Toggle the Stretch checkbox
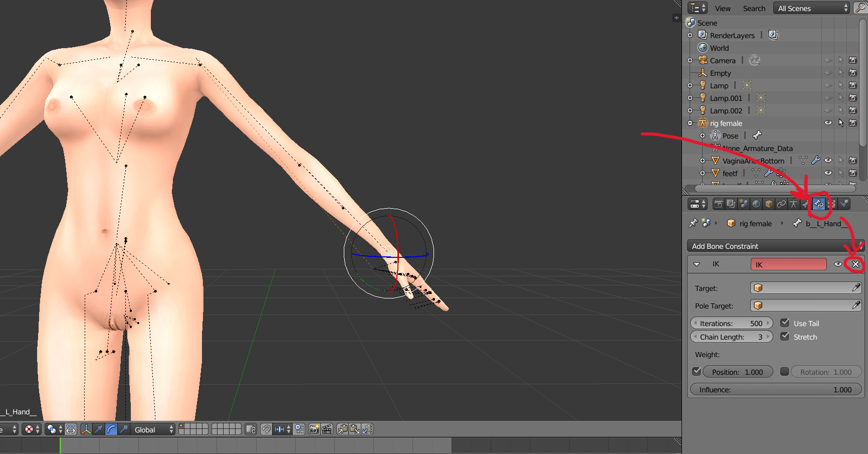This screenshot has width=868, height=454. click(x=785, y=337)
